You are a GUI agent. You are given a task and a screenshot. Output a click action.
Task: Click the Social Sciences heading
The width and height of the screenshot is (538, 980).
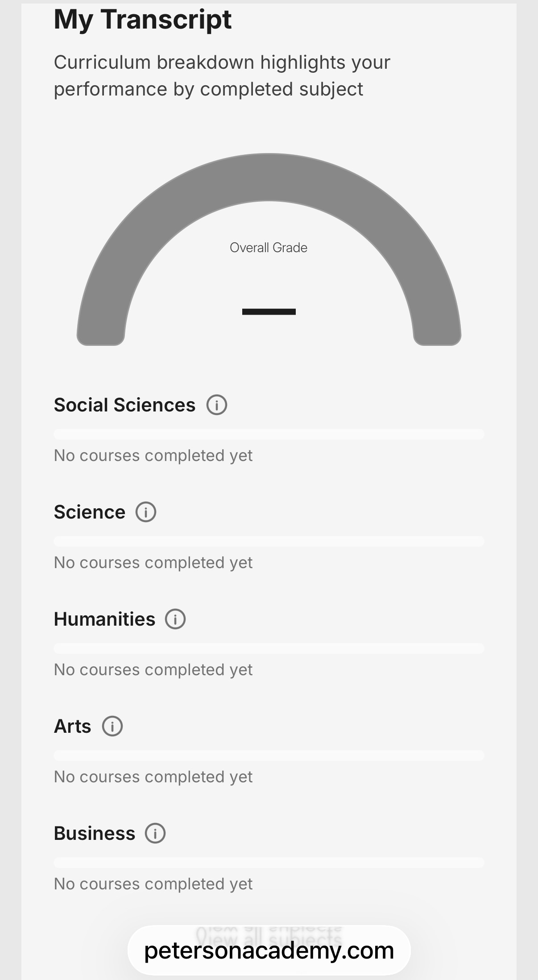click(x=124, y=405)
